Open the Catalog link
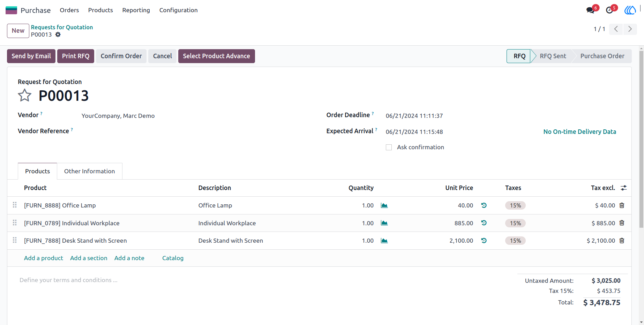Screen dimensions: 644x325 [173, 258]
